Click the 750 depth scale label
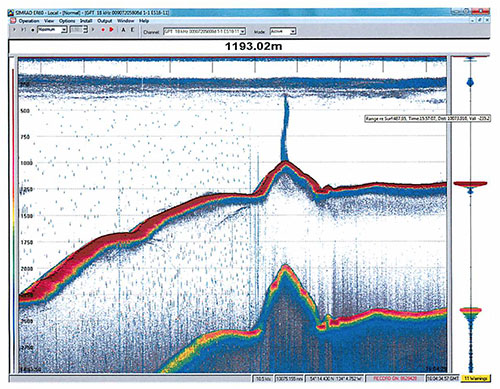Screen dimensions: 500x389 pyautogui.click(x=25, y=137)
